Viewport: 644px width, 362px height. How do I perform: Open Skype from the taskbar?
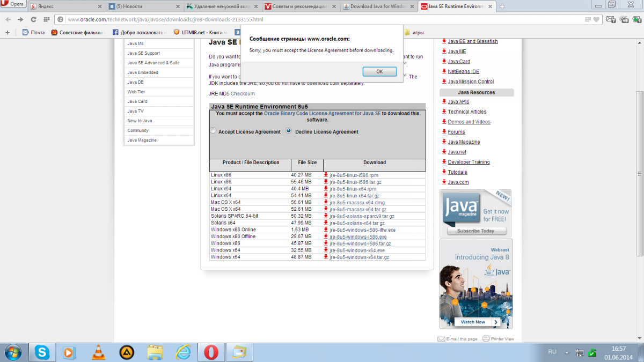42,352
